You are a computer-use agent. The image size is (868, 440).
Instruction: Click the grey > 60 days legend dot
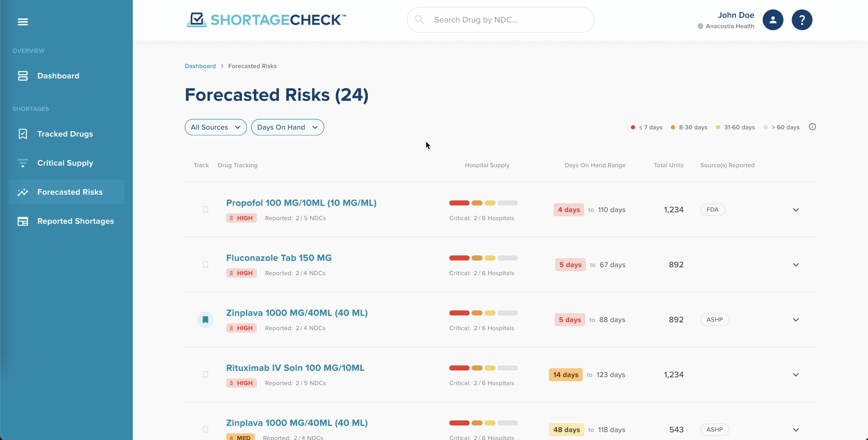pyautogui.click(x=766, y=127)
